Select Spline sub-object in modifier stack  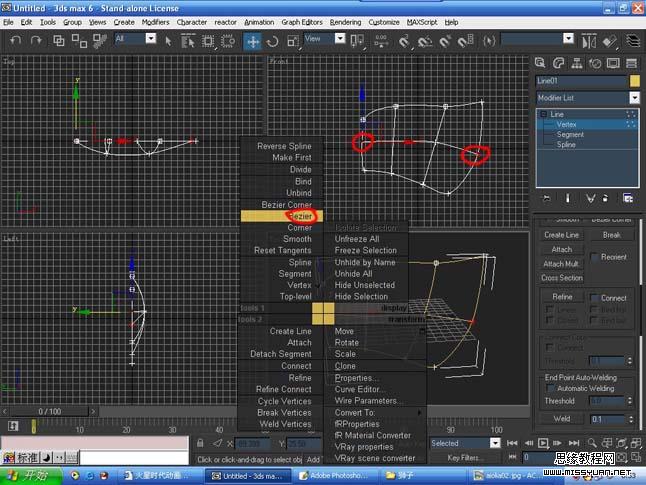pos(566,145)
